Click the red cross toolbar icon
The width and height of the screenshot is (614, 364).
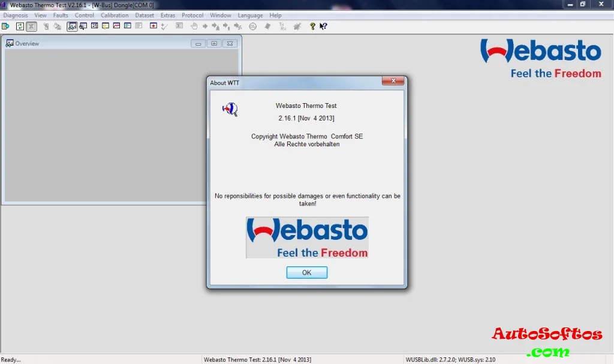click(153, 26)
